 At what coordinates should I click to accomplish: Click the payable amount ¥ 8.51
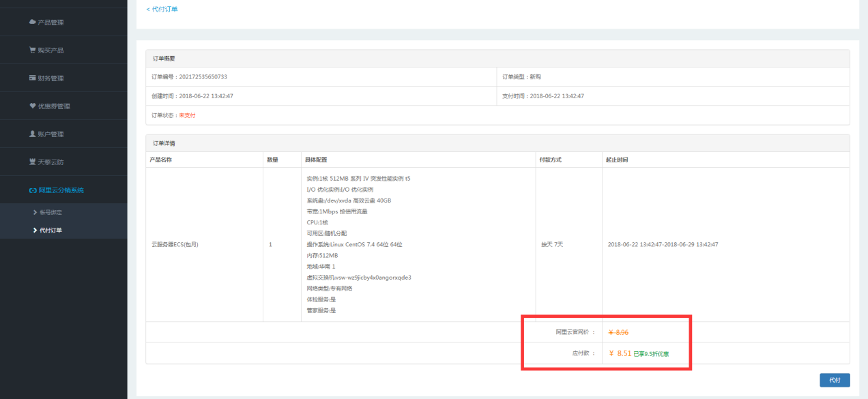620,353
